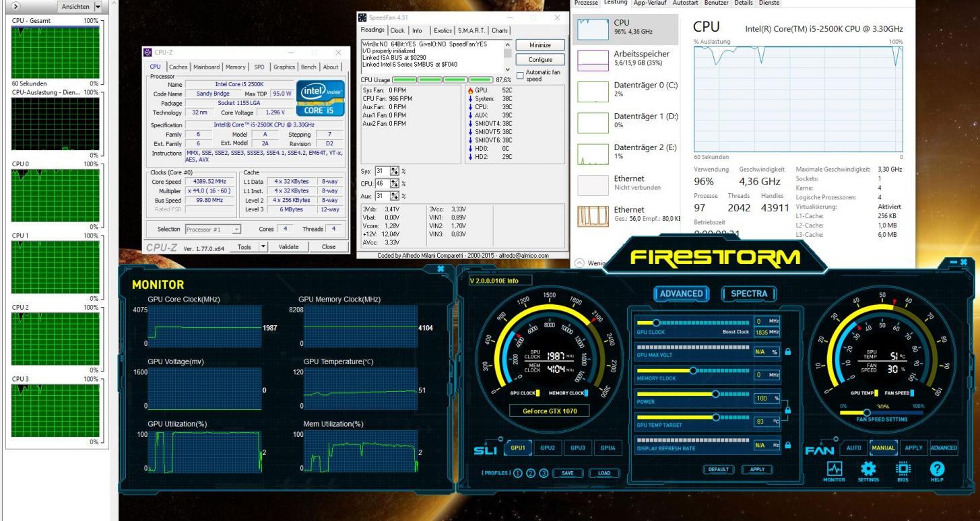This screenshot has height=521, width=980.
Task: Click DEFAULT under the Firestorm sliders
Action: point(719,469)
